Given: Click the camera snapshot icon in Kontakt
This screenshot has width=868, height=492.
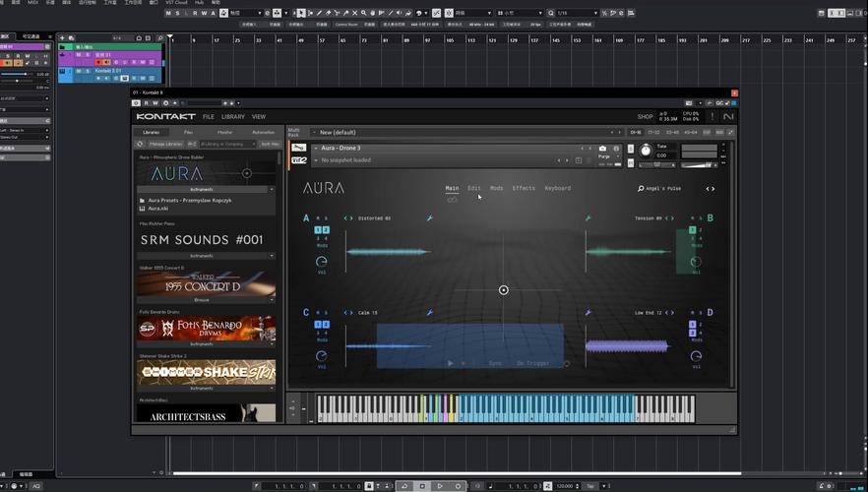Looking at the screenshot, I should (x=602, y=149).
